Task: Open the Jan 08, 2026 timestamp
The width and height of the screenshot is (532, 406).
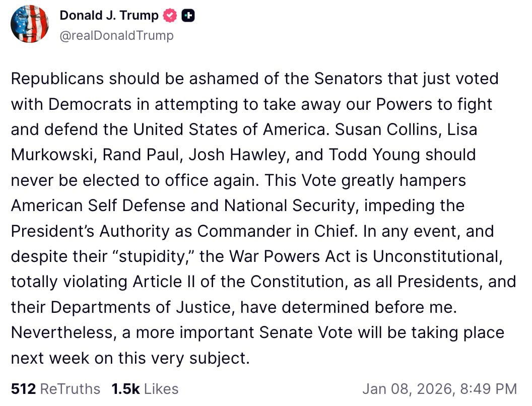Action: coord(409,389)
